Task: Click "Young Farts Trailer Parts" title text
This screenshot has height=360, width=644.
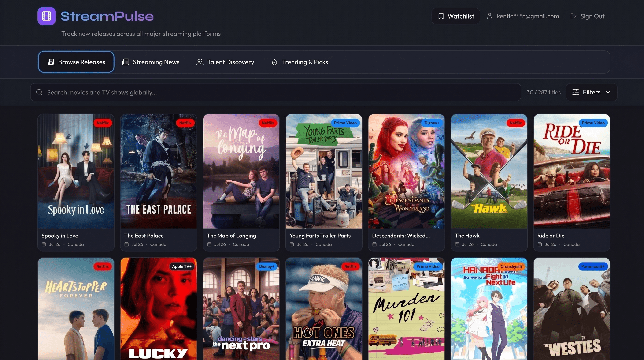Action: point(320,236)
